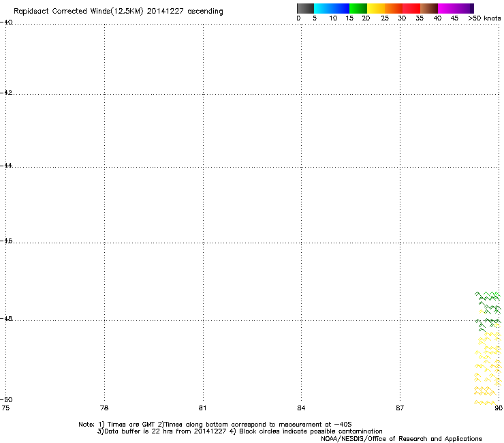The width and height of the screenshot is (504, 443).
Task: Click the title text 'Rapidscat Corrected Winds(12.5KM)'
Action: point(78,12)
